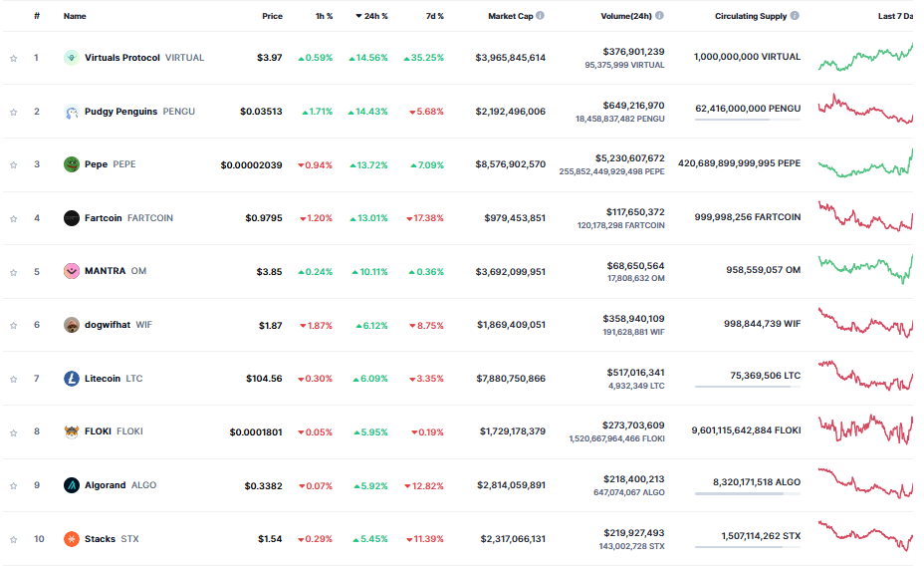The width and height of the screenshot is (924, 569).
Task: Open FLOKI 7-day sparkline chart
Action: pos(865,429)
